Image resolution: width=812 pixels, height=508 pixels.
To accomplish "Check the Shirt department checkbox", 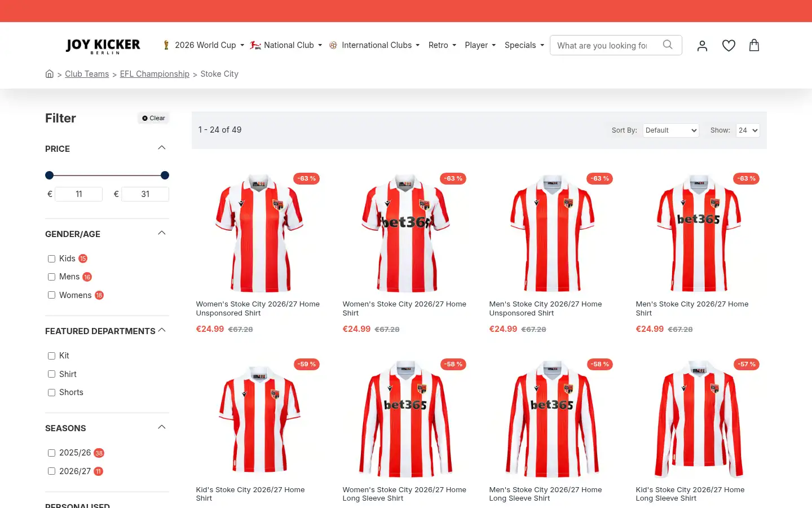I will point(51,374).
